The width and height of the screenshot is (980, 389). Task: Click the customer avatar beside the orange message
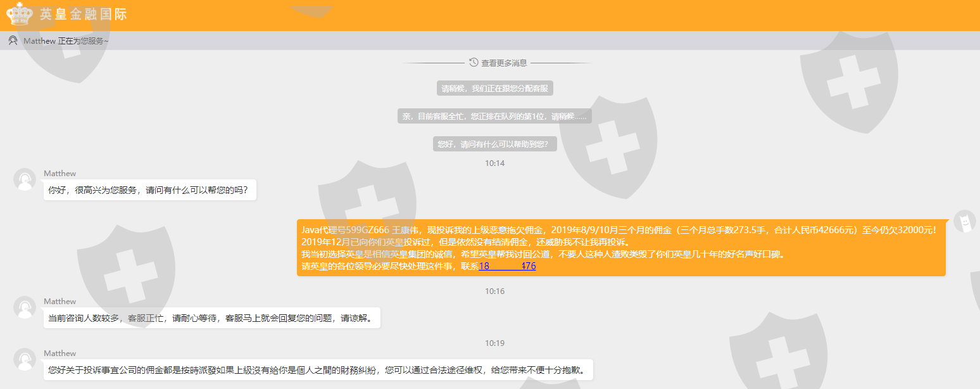click(x=964, y=221)
